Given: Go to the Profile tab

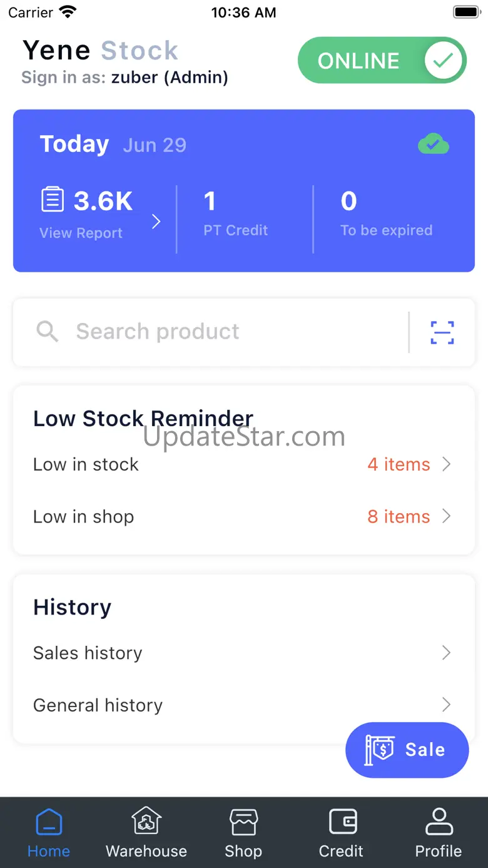Looking at the screenshot, I should pyautogui.click(x=438, y=831).
